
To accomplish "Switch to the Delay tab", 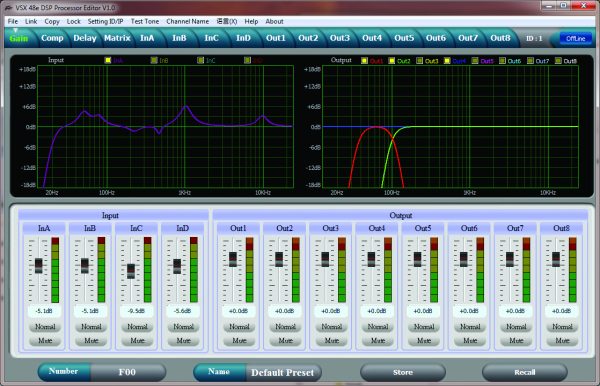I will click(x=85, y=38).
